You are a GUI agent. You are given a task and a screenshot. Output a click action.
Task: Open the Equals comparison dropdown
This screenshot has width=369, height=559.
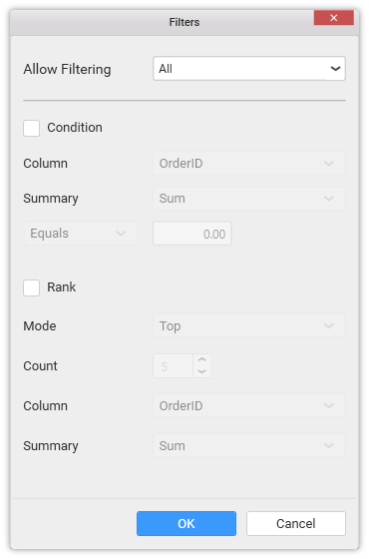80,234
